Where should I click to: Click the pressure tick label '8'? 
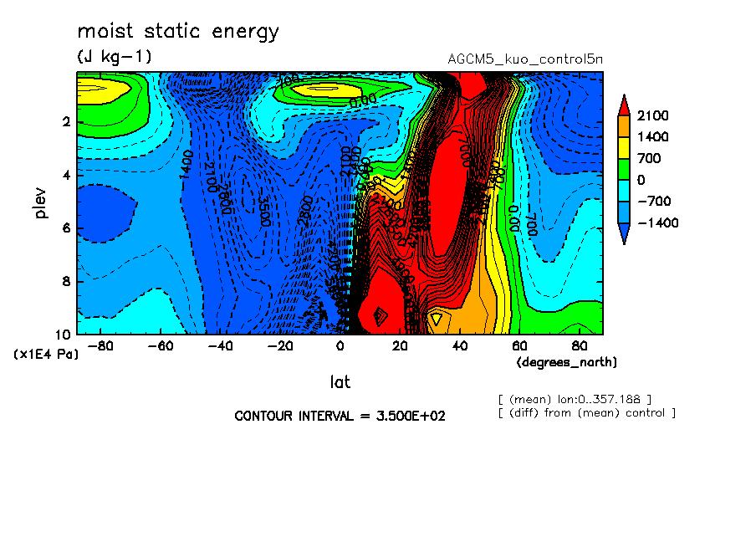(x=66, y=281)
